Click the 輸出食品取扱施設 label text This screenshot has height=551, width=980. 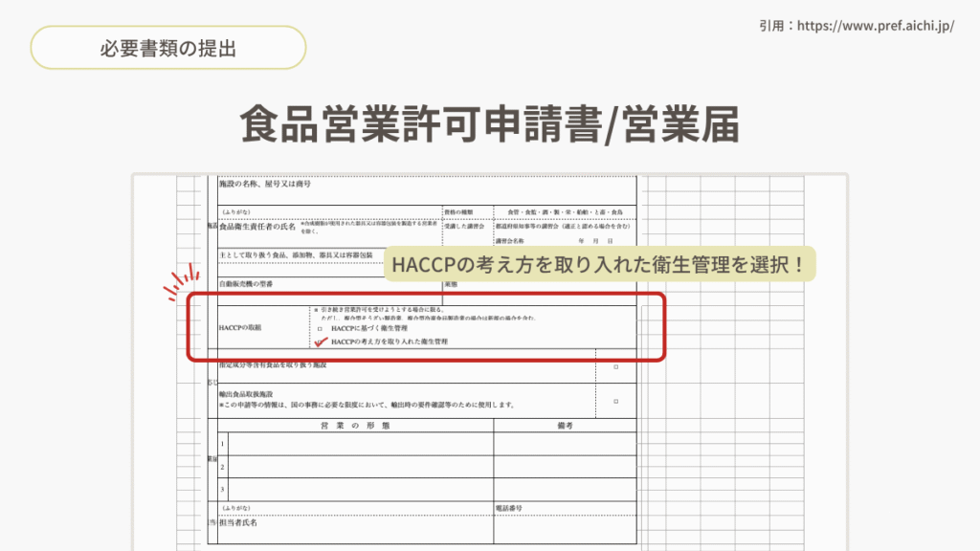coord(246,394)
